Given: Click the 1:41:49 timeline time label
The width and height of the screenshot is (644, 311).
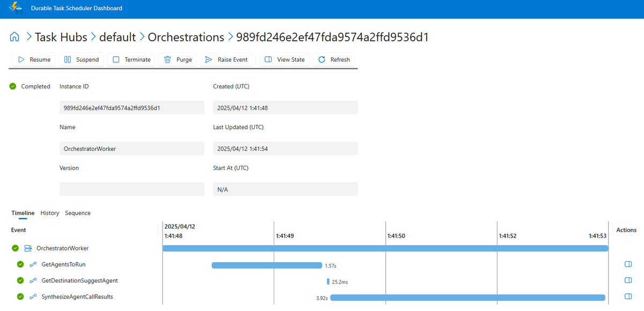Looking at the screenshot, I should click(x=284, y=235).
